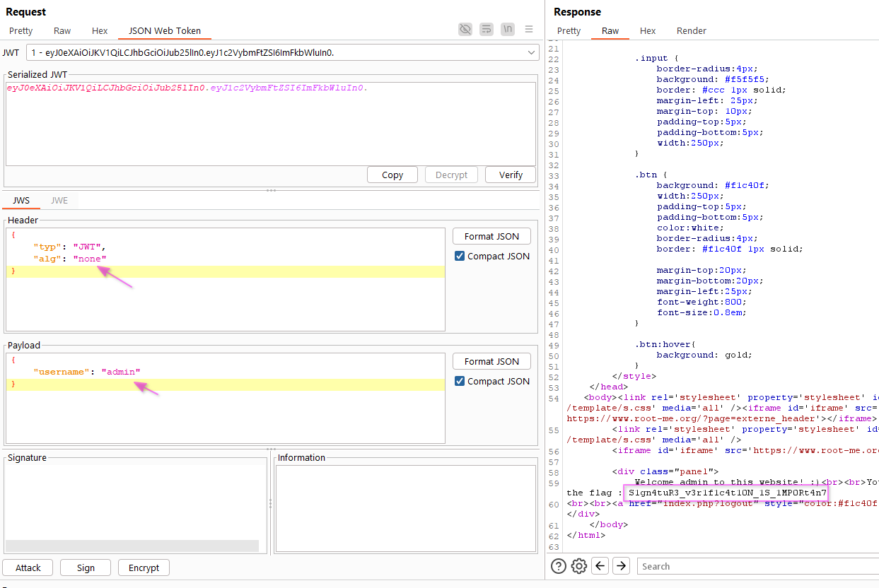
Task: Click the flag text S1gn4tuR3_v3r1f1c4t10N_1S_1MP0Rt4n7
Action: pos(728,493)
